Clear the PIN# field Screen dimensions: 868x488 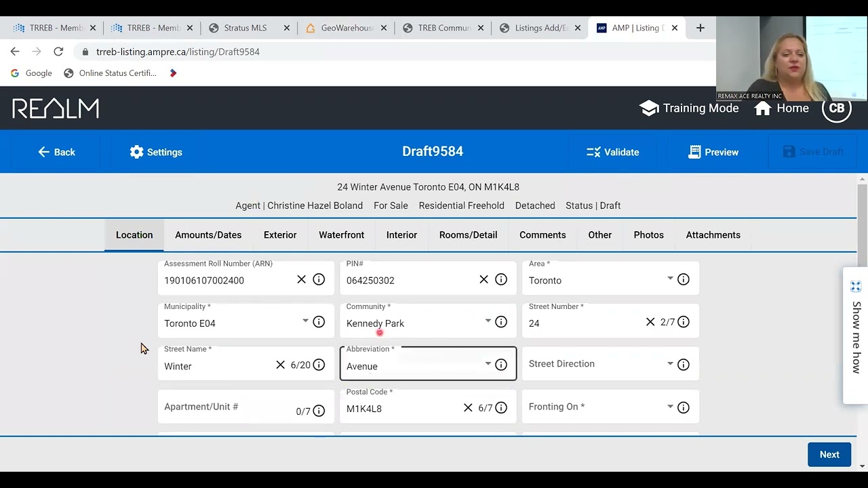[484, 279]
